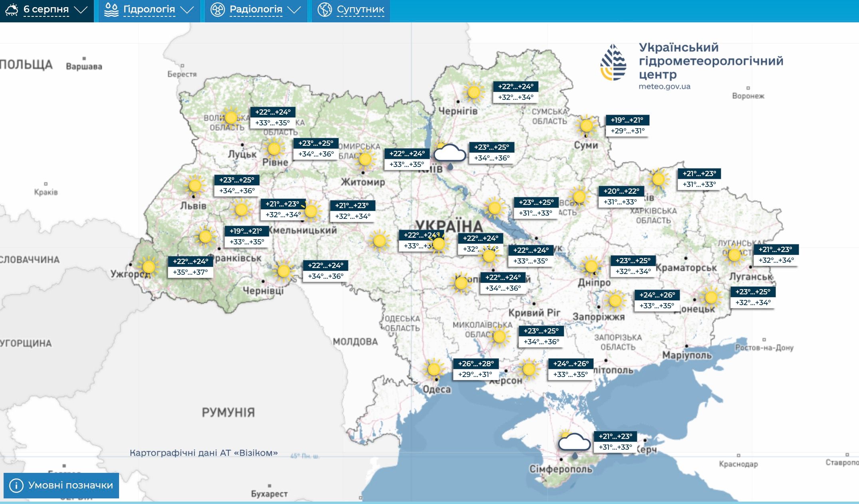The image size is (859, 504).
Task: Click the radiation symbol Радіологія icon
Action: click(x=218, y=10)
